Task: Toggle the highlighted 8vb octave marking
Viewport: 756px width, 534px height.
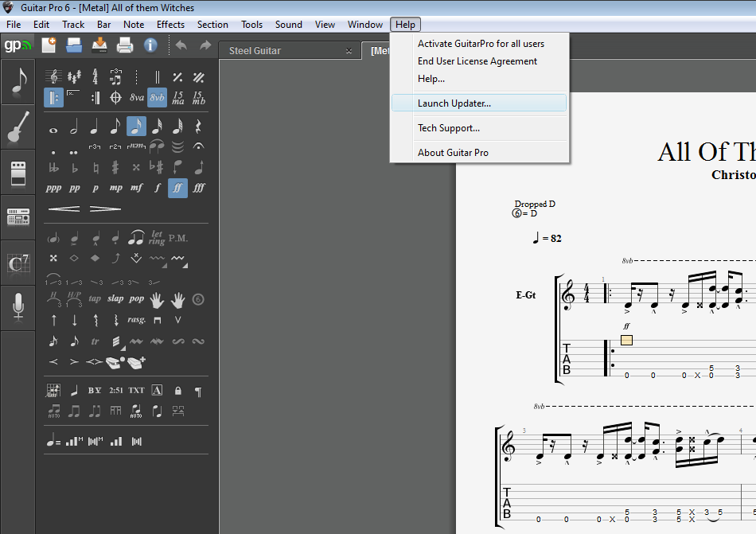Action: [158, 97]
